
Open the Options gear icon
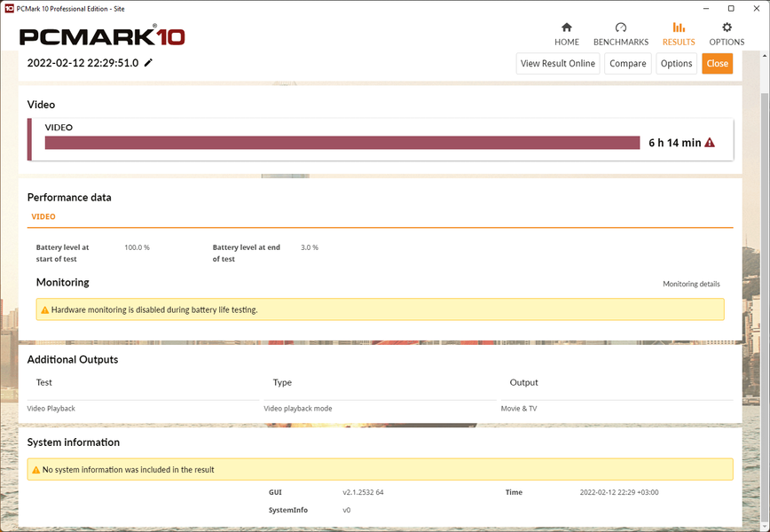tap(727, 27)
